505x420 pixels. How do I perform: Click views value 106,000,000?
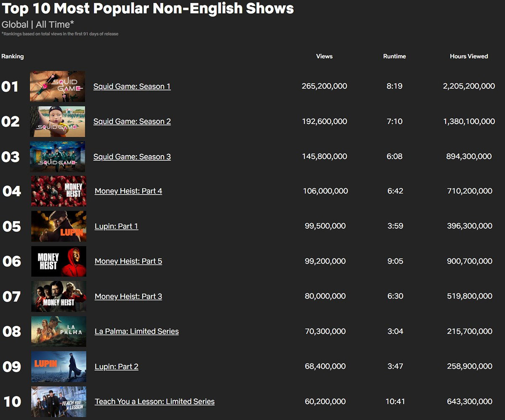point(326,191)
